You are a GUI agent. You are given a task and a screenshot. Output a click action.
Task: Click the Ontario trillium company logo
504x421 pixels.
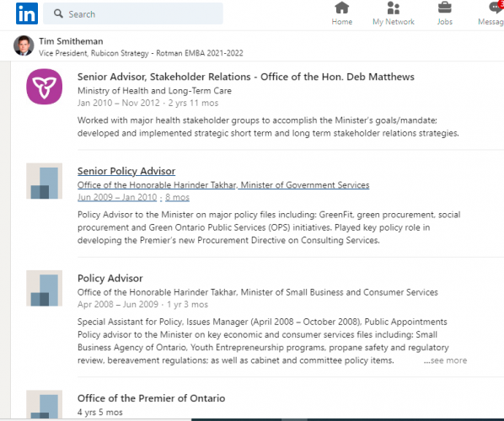pos(45,87)
